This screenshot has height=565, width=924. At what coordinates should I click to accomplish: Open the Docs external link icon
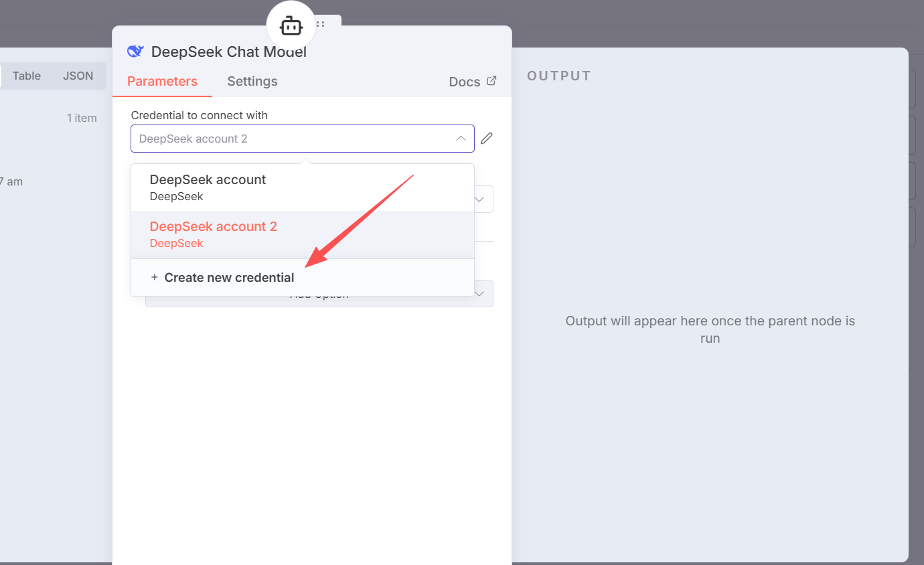point(491,81)
